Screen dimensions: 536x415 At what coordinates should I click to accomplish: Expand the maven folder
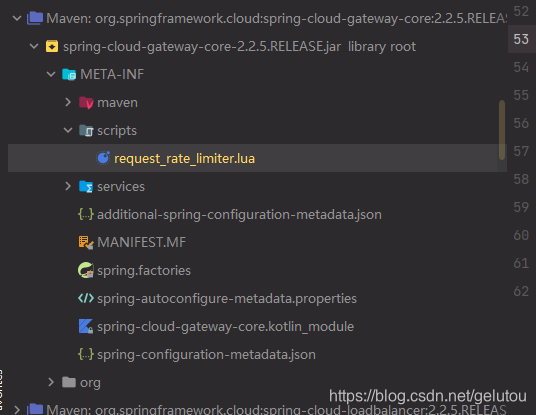(x=68, y=102)
